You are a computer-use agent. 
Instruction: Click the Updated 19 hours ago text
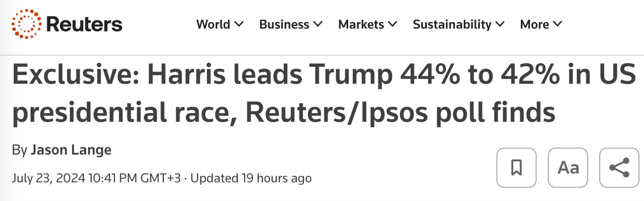click(251, 178)
